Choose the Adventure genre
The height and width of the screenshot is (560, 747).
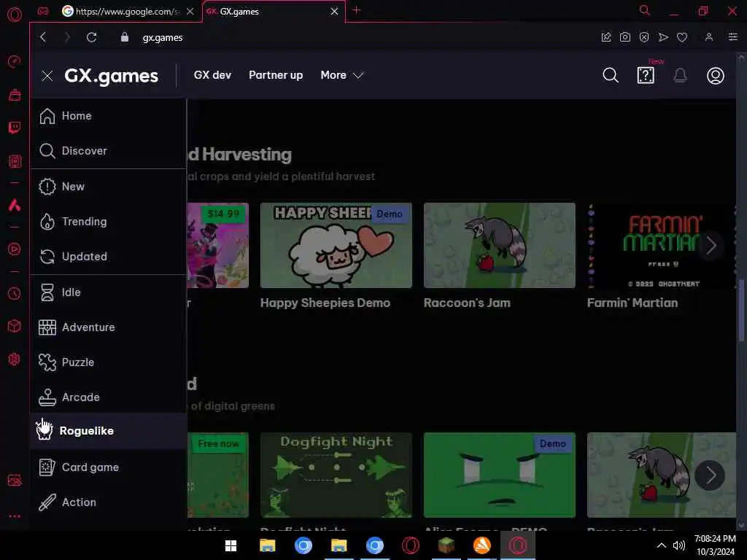click(108, 327)
